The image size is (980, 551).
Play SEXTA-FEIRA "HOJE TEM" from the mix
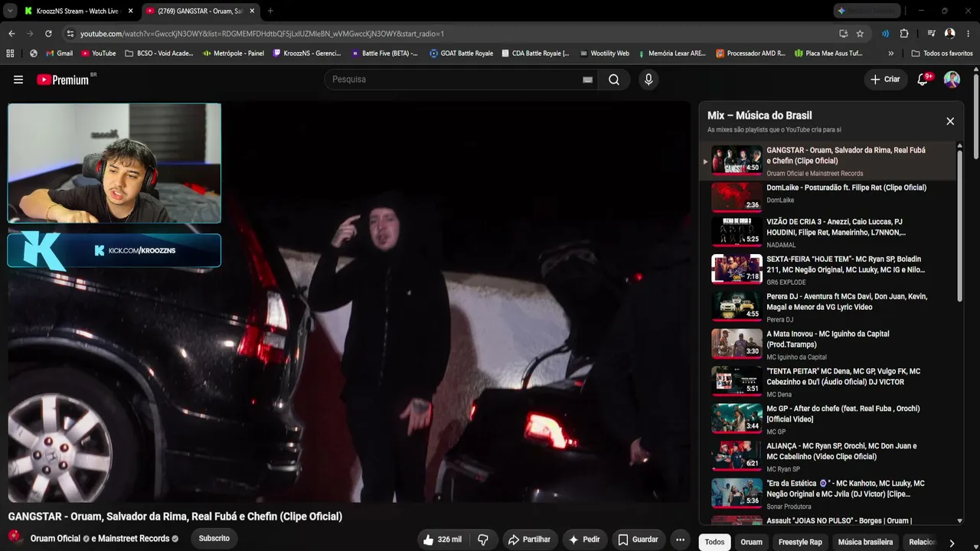pyautogui.click(x=828, y=270)
